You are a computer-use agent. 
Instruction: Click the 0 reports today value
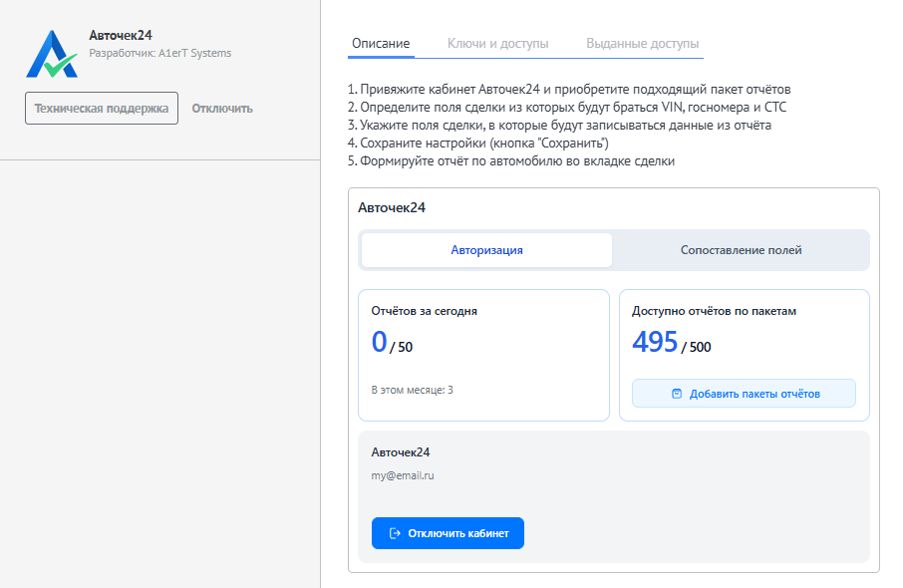click(x=379, y=342)
